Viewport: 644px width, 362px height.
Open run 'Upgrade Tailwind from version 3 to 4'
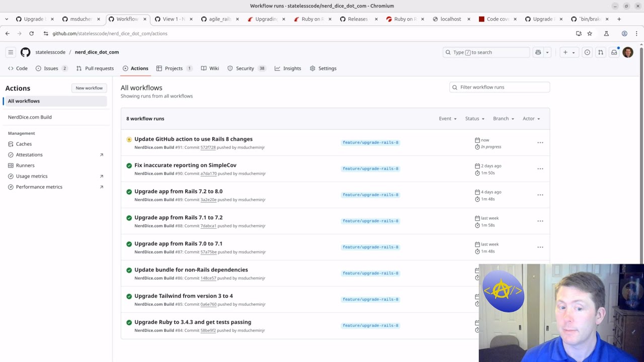(x=184, y=296)
